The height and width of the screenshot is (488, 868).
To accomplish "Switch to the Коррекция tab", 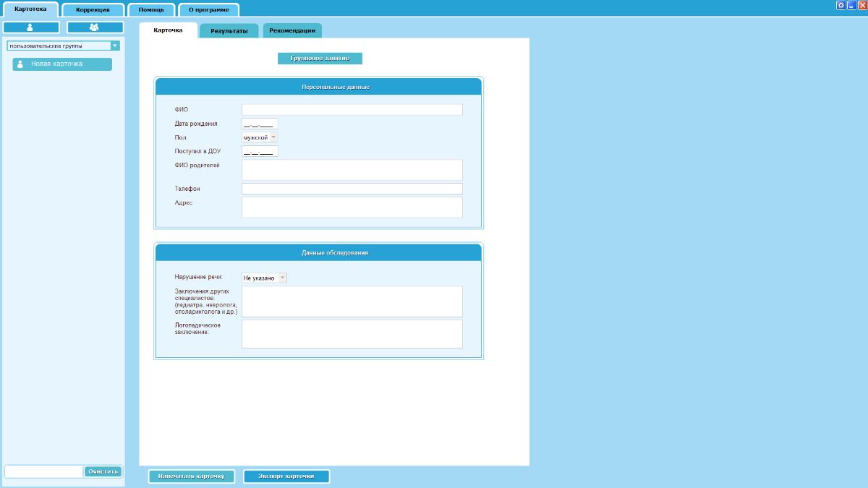I will (93, 10).
